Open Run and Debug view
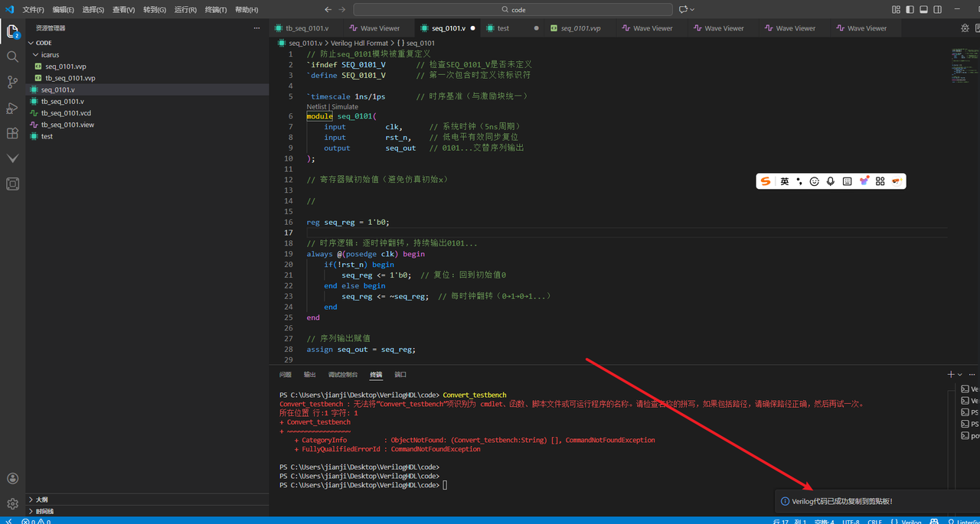The width and height of the screenshot is (980, 524). [x=12, y=108]
